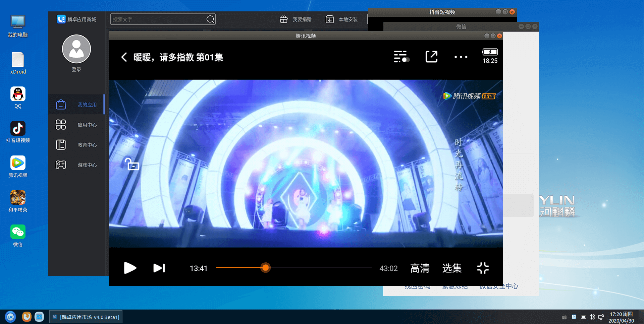Click the video frame area

click(x=306, y=164)
